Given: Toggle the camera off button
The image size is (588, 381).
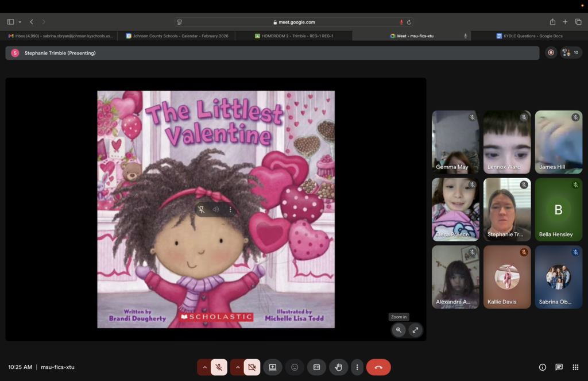Looking at the screenshot, I should point(252,367).
